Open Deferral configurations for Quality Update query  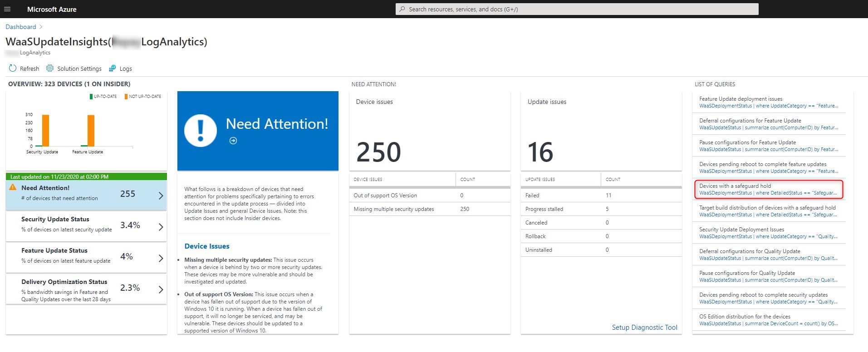coord(769,254)
